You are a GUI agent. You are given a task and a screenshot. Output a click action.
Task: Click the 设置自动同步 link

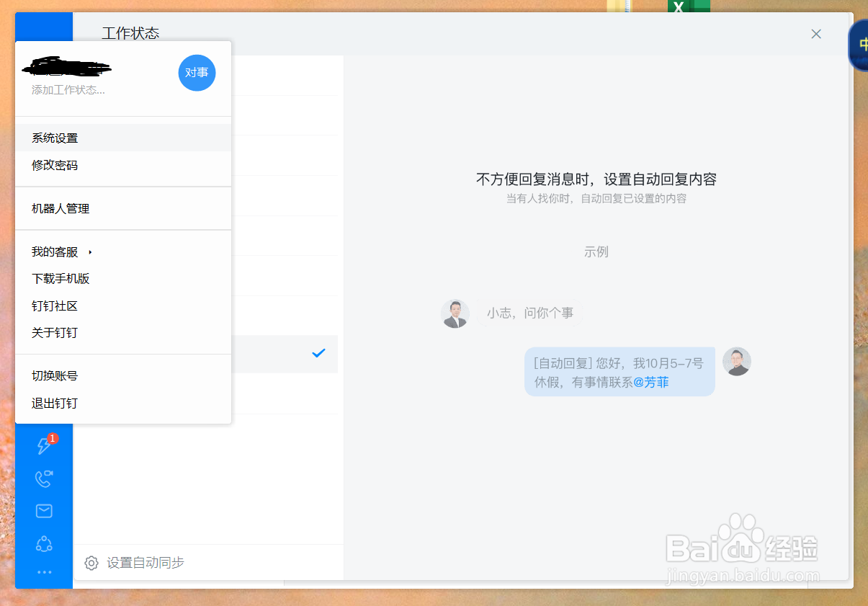(146, 563)
